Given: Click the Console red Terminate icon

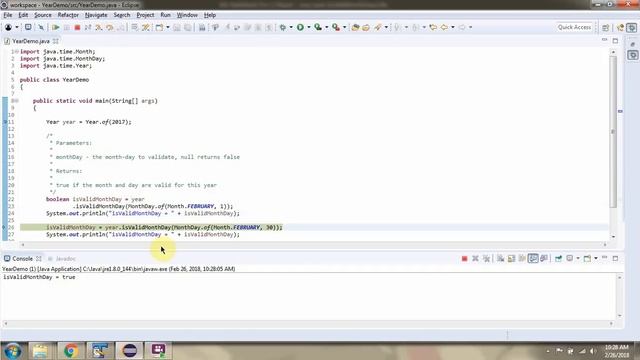Looking at the screenshot, I should [464, 258].
